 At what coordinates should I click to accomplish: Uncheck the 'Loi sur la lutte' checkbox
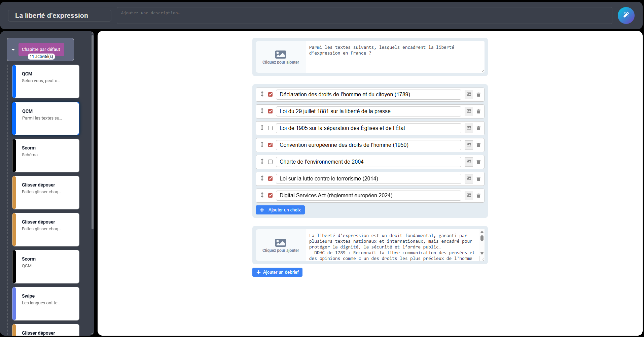click(x=270, y=179)
